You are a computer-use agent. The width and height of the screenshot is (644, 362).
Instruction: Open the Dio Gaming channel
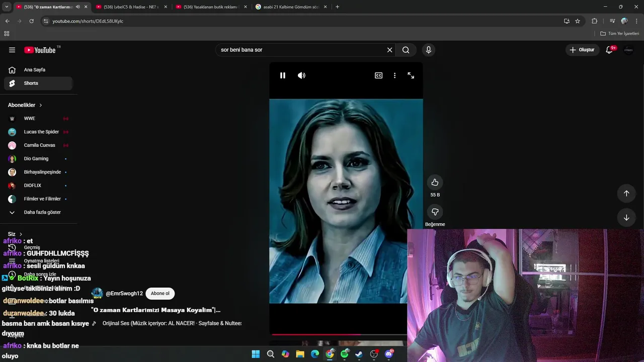(38, 159)
